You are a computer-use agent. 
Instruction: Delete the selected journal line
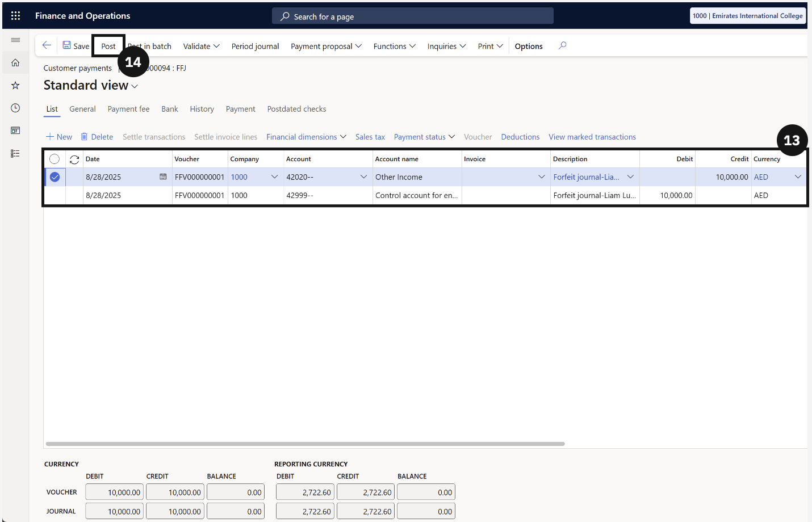97,137
